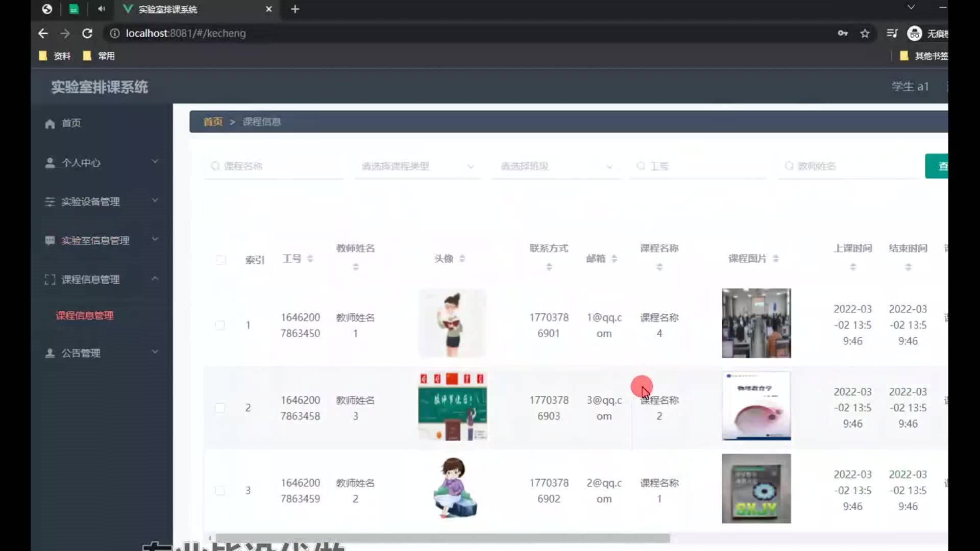
Task: Bookmark this page with the star icon
Action: click(865, 34)
